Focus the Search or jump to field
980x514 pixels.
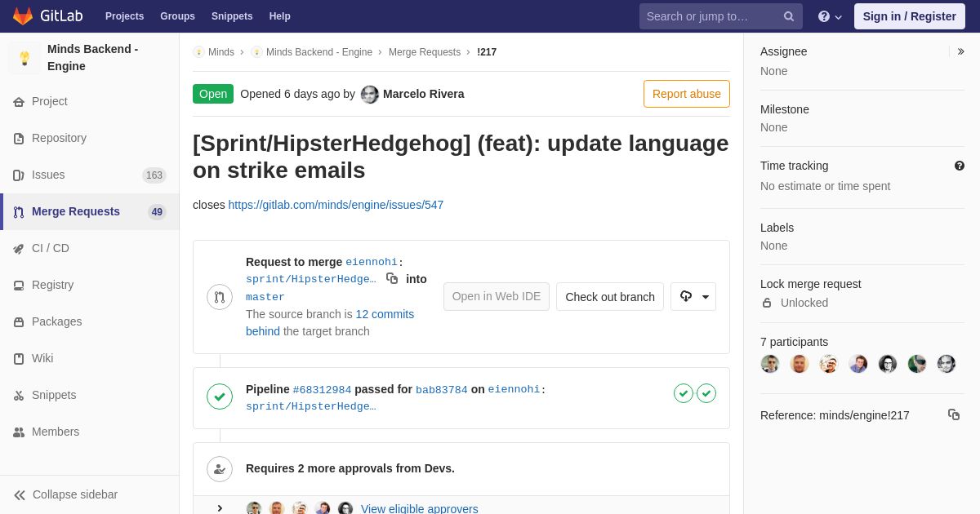720,16
